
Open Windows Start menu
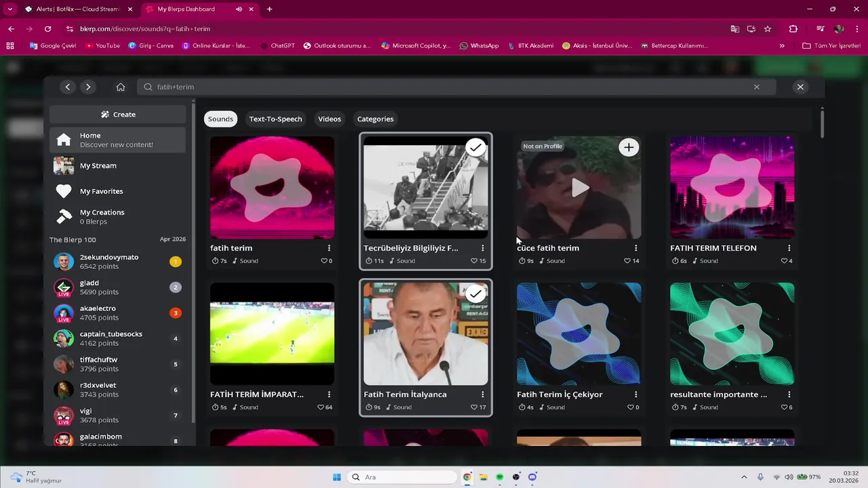point(337,477)
